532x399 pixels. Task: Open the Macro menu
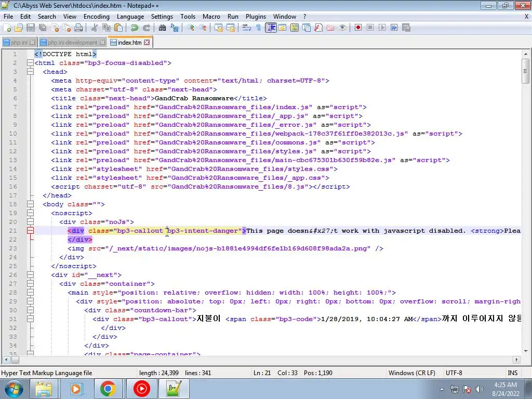tap(211, 16)
